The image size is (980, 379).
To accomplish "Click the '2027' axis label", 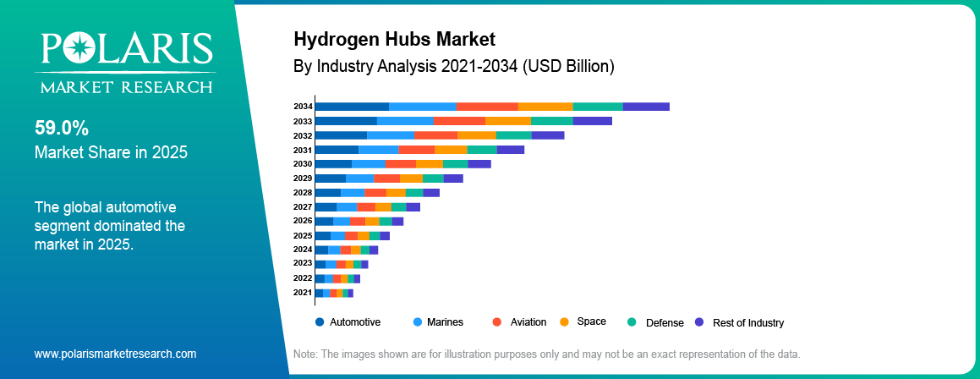I will coord(303,206).
